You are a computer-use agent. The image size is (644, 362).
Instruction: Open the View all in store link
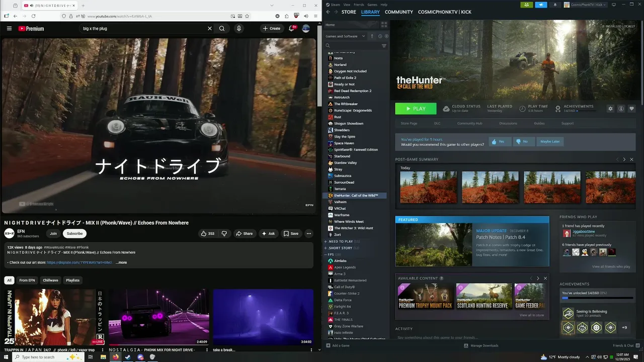(532, 315)
